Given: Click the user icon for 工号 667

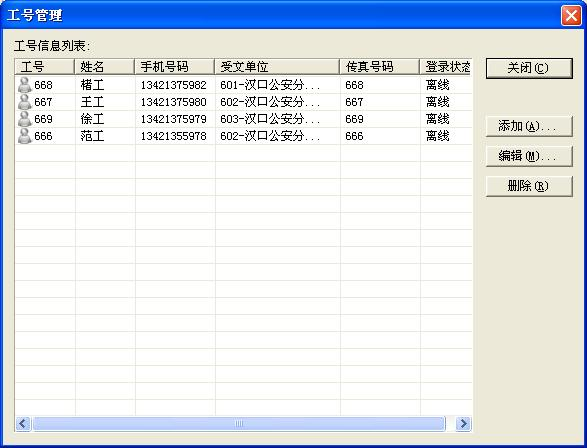Looking at the screenshot, I should point(25,102).
